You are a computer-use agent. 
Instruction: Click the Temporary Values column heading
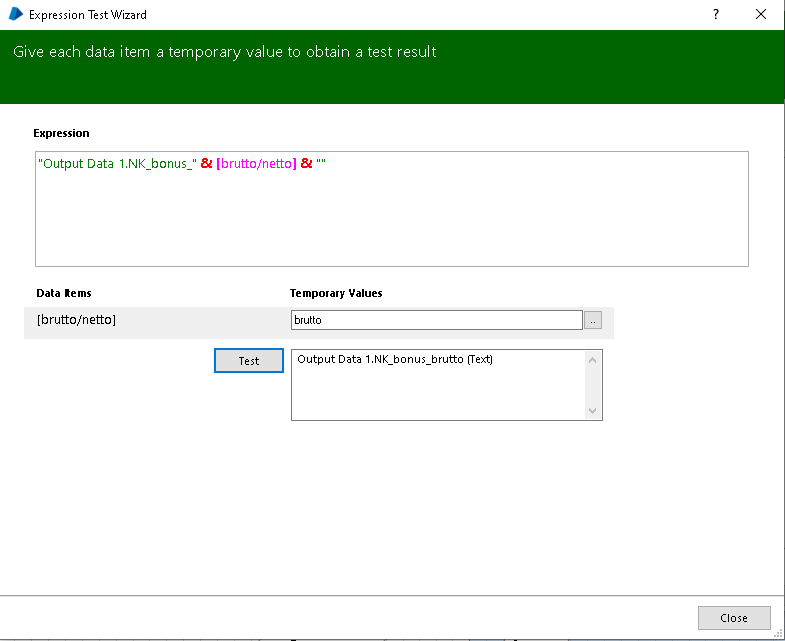[336, 293]
